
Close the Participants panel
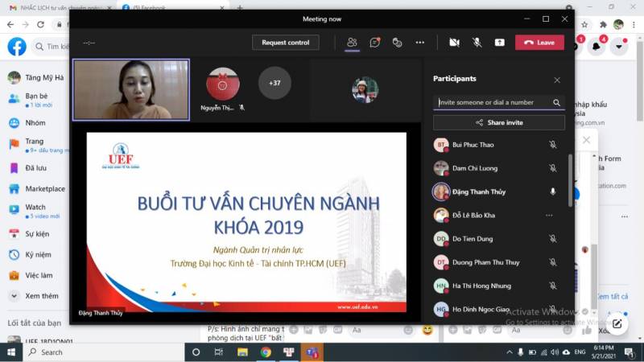click(x=556, y=80)
